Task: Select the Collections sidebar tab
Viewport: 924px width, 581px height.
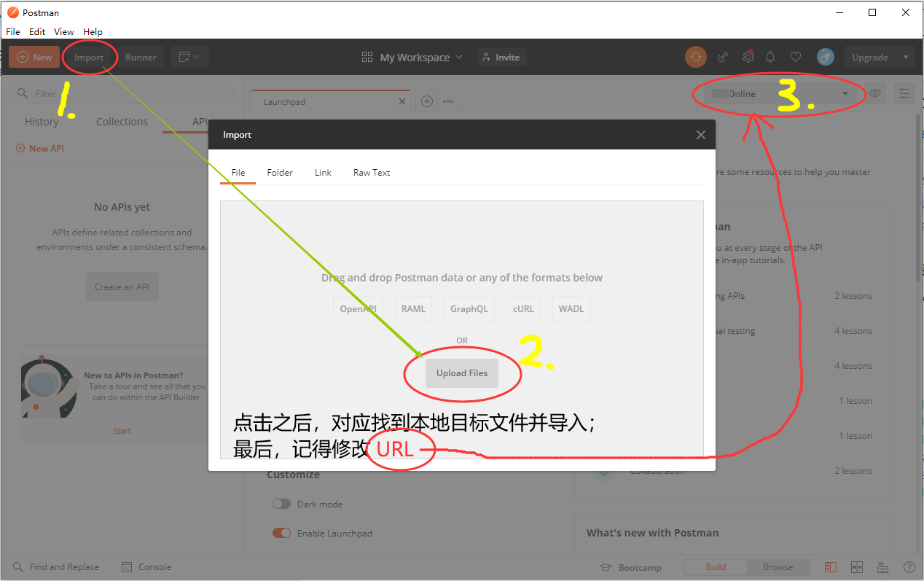Action: tap(121, 122)
